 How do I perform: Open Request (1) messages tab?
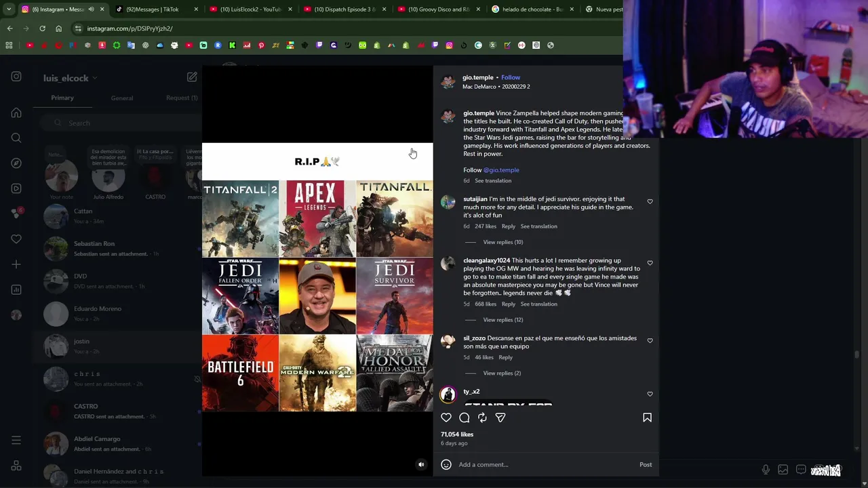[x=182, y=98]
